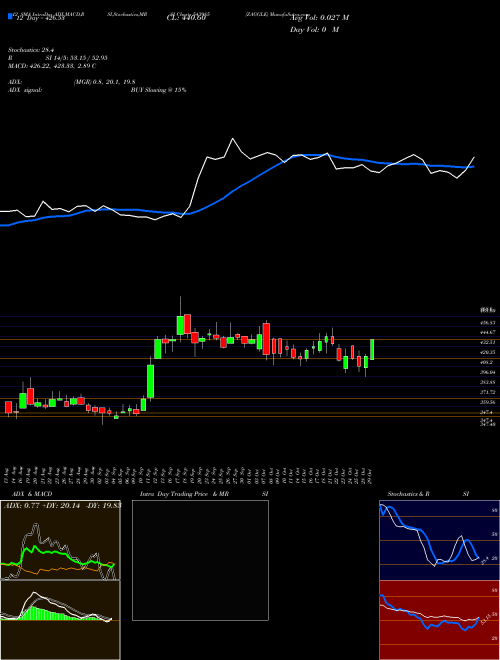Screen dimensions: 500x660
Task: Click the blue Stochastics chart panel
Action: click(439, 540)
